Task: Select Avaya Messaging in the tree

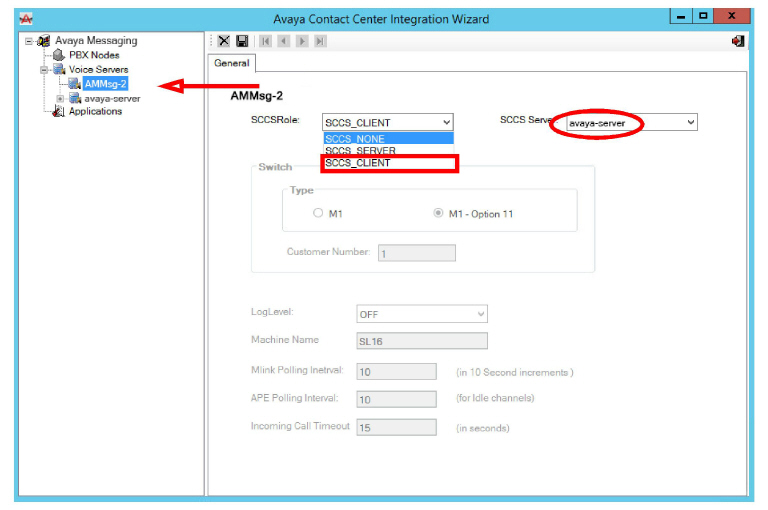Action: click(96, 41)
